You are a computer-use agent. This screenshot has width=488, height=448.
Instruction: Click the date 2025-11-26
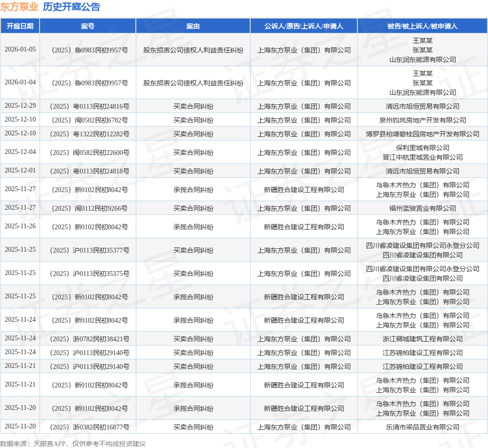(x=20, y=226)
